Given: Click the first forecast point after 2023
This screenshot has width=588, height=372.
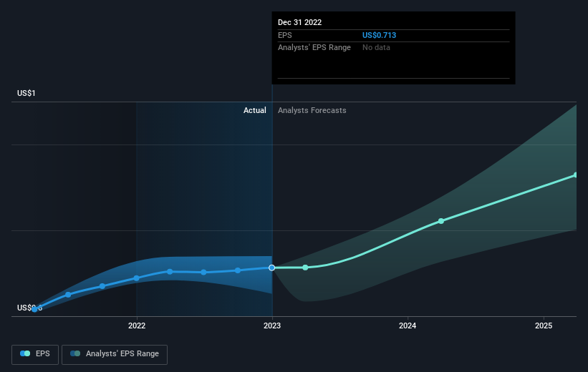Looking at the screenshot, I should pyautogui.click(x=305, y=268).
